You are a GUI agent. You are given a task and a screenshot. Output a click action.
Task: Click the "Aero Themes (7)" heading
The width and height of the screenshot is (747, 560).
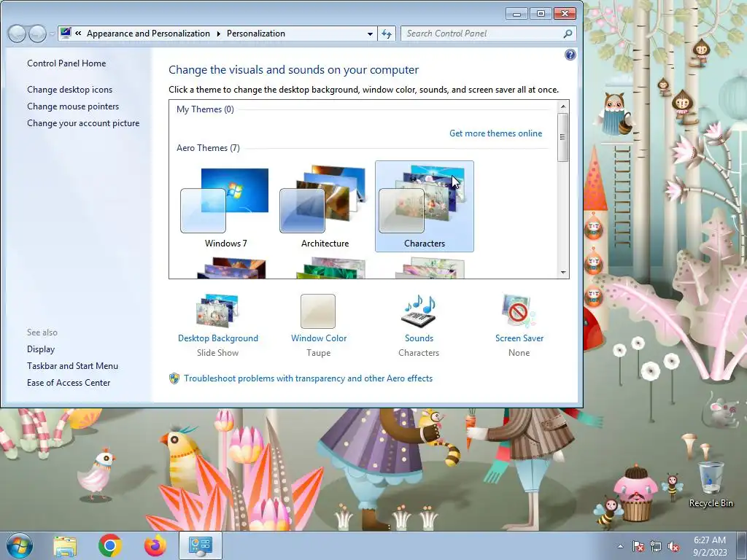(208, 147)
